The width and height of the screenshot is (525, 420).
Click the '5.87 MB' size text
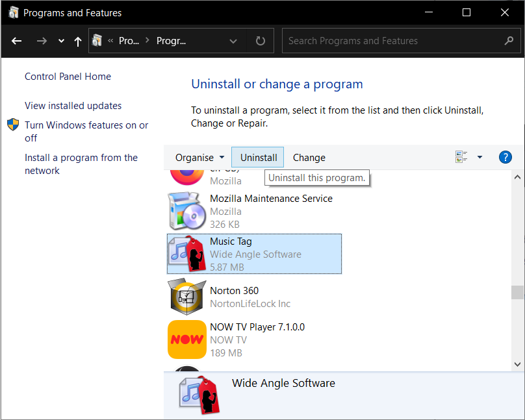227,267
